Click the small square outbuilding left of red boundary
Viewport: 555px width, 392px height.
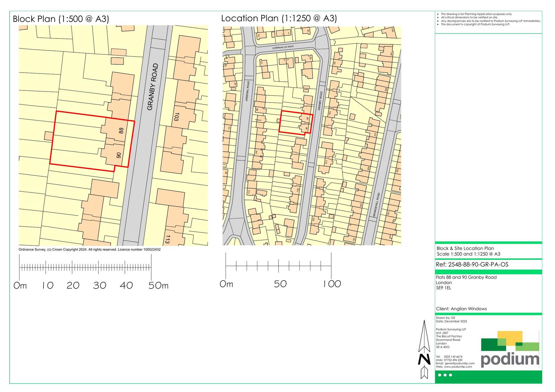coord(49,136)
